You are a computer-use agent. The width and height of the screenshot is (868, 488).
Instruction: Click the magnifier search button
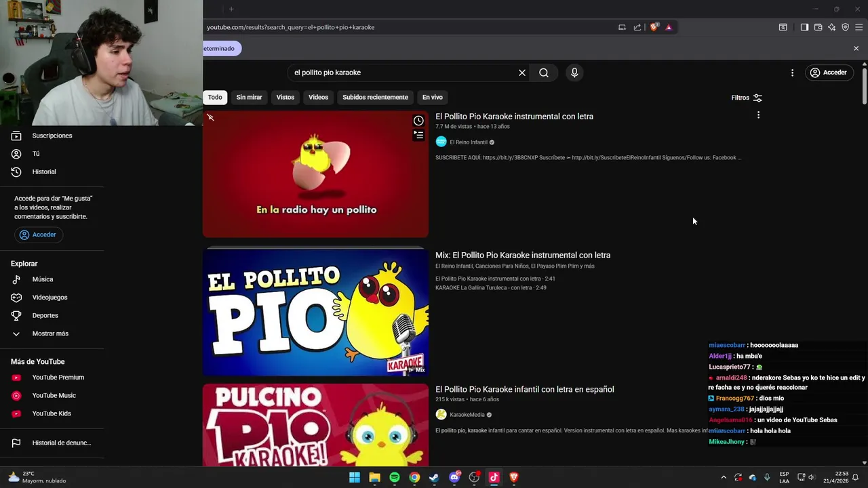(544, 73)
